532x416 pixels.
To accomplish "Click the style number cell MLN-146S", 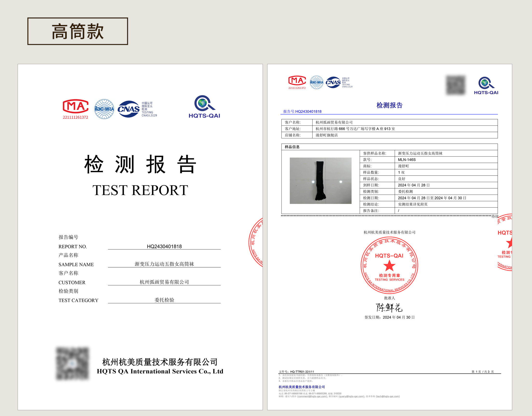I will [x=407, y=160].
